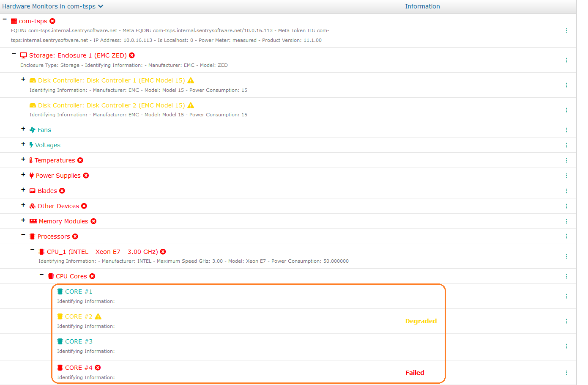This screenshot has height=385, width=588.
Task: Open Storage: Enclosure 1 (EMC ZED) link
Action: click(x=78, y=55)
